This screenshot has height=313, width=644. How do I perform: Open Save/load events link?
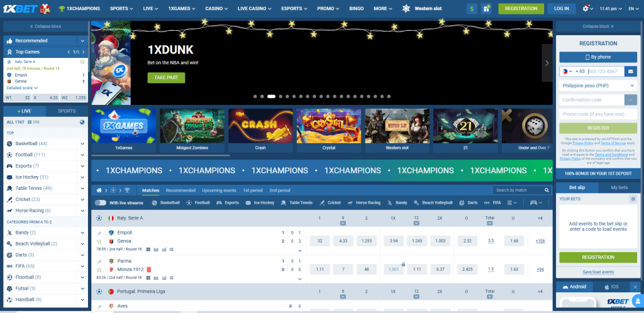coord(598,272)
